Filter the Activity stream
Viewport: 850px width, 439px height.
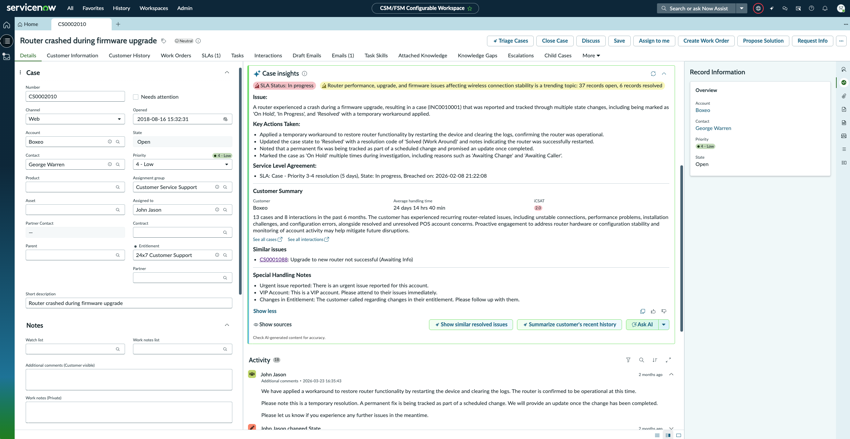[x=628, y=360]
